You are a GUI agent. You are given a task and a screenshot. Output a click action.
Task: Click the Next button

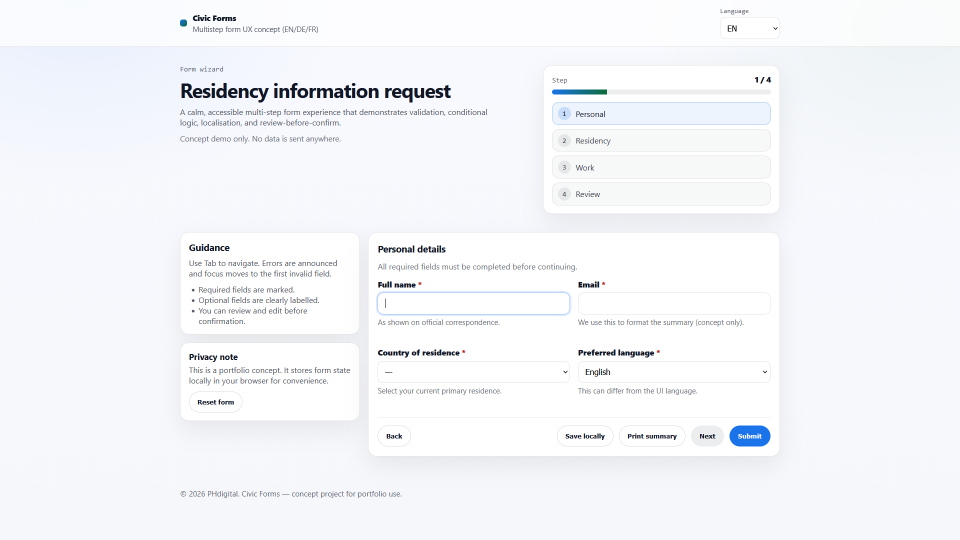707,436
